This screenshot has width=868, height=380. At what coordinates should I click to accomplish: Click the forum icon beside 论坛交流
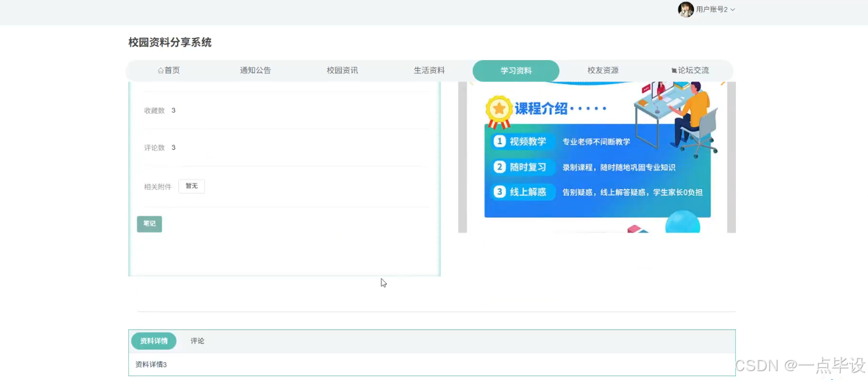coord(674,71)
